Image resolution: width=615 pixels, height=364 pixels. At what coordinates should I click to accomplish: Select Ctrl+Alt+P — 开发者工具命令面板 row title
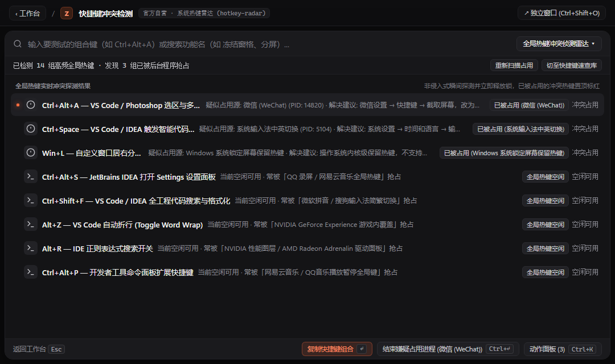pyautogui.click(x=118, y=272)
